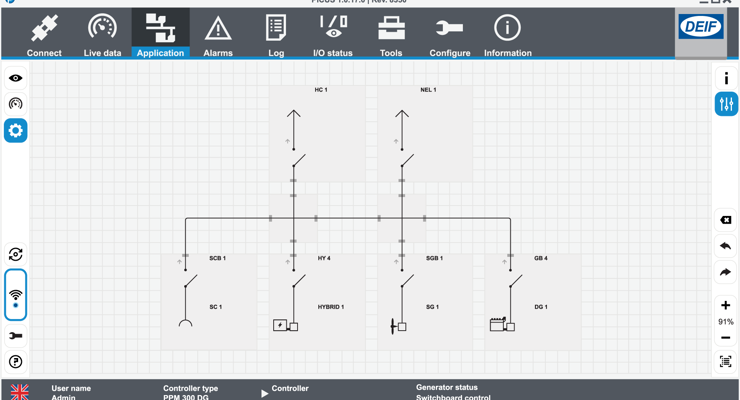The width and height of the screenshot is (740, 400).
Task: Show the Information page
Action: pos(507,34)
